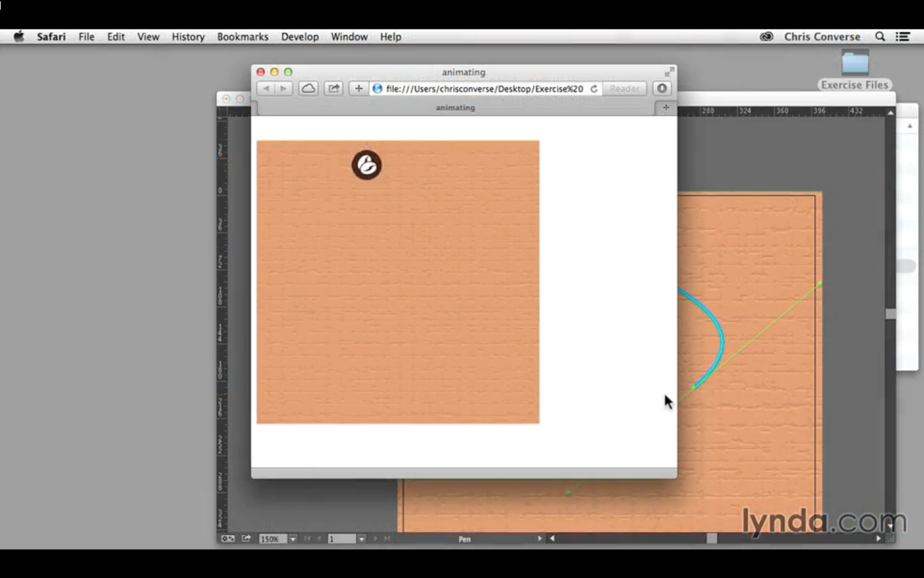Open the artboard number dropdown arrow
The image size is (924, 578).
[x=361, y=539]
